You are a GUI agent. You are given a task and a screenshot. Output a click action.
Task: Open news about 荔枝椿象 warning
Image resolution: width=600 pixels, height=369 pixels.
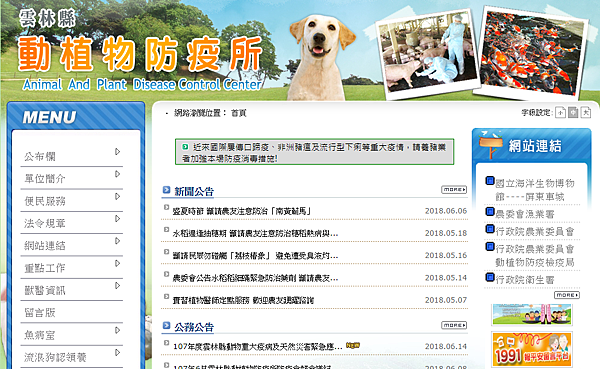click(x=255, y=255)
